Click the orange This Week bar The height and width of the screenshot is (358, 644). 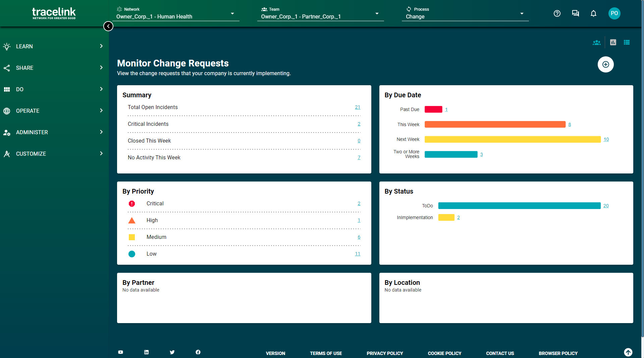(495, 124)
